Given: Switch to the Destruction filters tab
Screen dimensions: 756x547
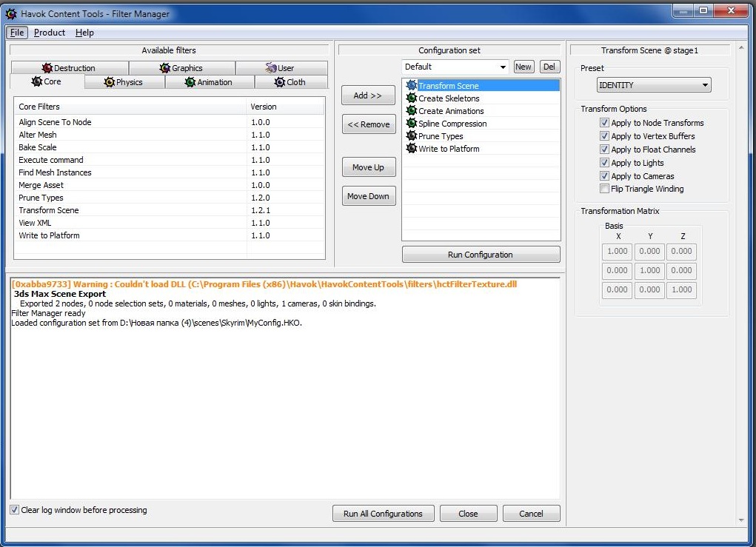Looking at the screenshot, I should (x=70, y=68).
